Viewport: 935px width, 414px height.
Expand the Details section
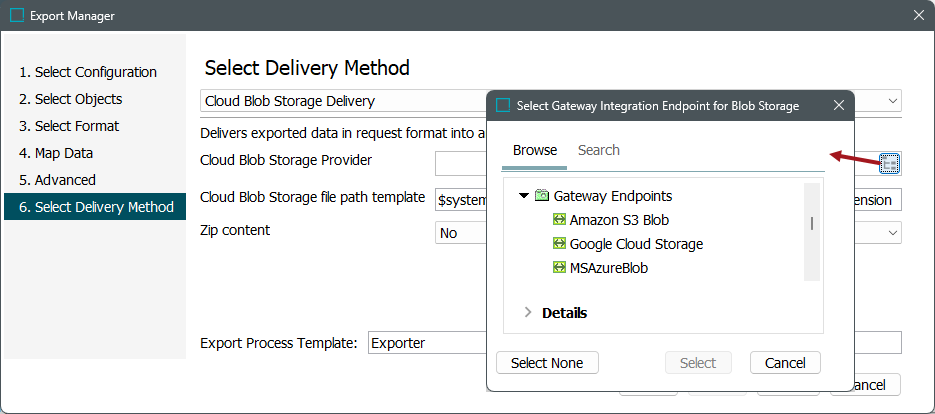(x=528, y=313)
